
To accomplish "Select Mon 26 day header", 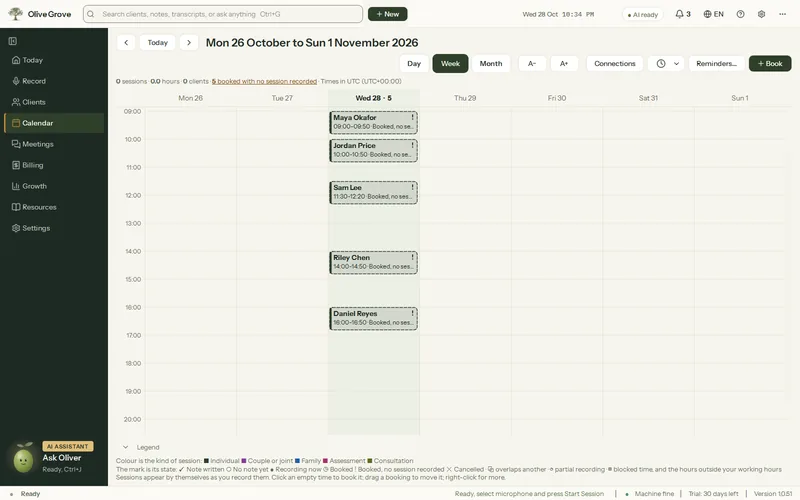I will tap(190, 98).
